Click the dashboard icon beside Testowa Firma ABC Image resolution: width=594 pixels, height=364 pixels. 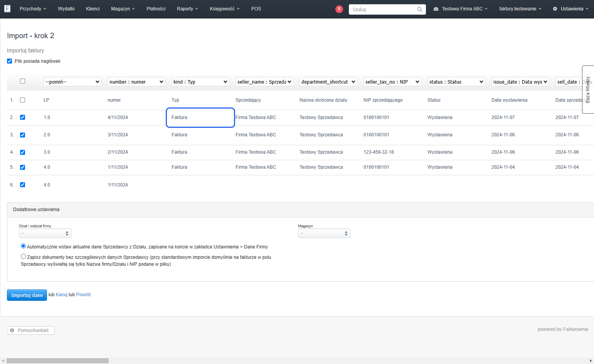(x=436, y=9)
